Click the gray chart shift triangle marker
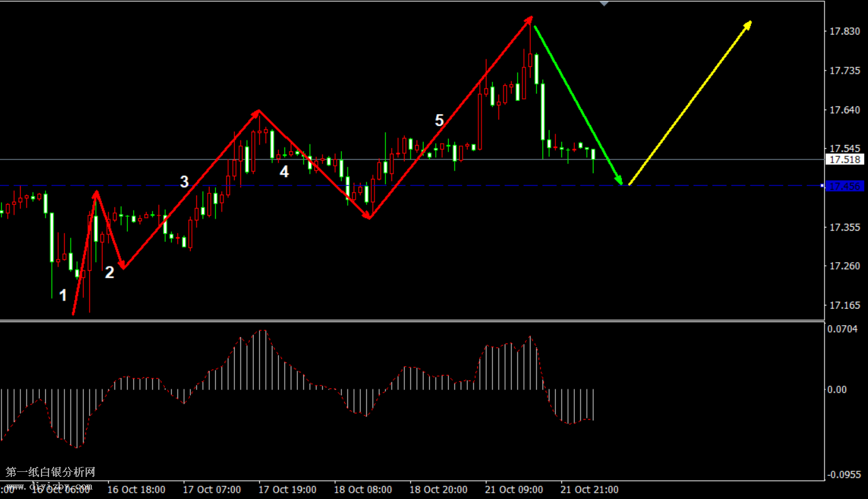Viewport: 868px width, 499px height. coord(604,4)
